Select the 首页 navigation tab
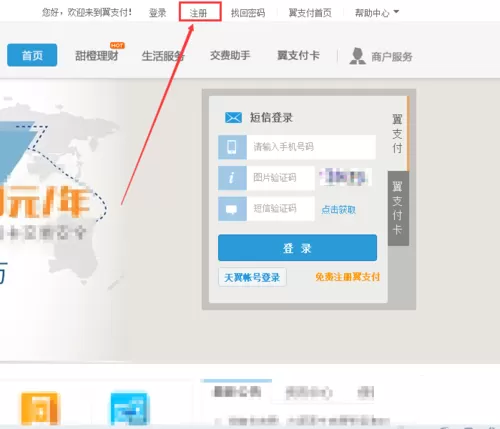Screen dimensions: 500x429 click(x=32, y=55)
